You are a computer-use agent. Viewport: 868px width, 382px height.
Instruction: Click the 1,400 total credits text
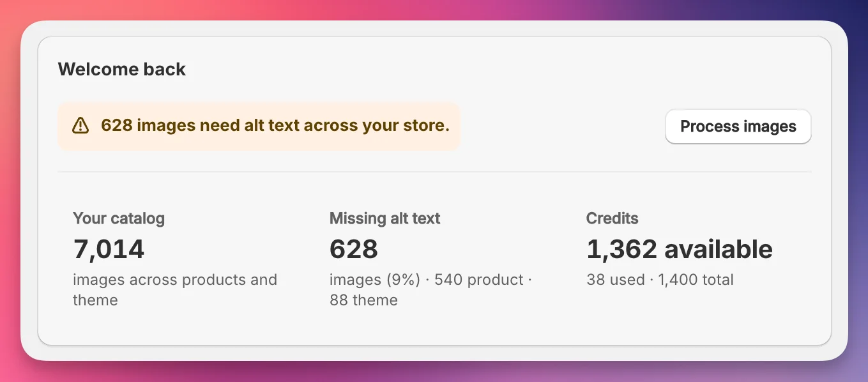tap(696, 279)
